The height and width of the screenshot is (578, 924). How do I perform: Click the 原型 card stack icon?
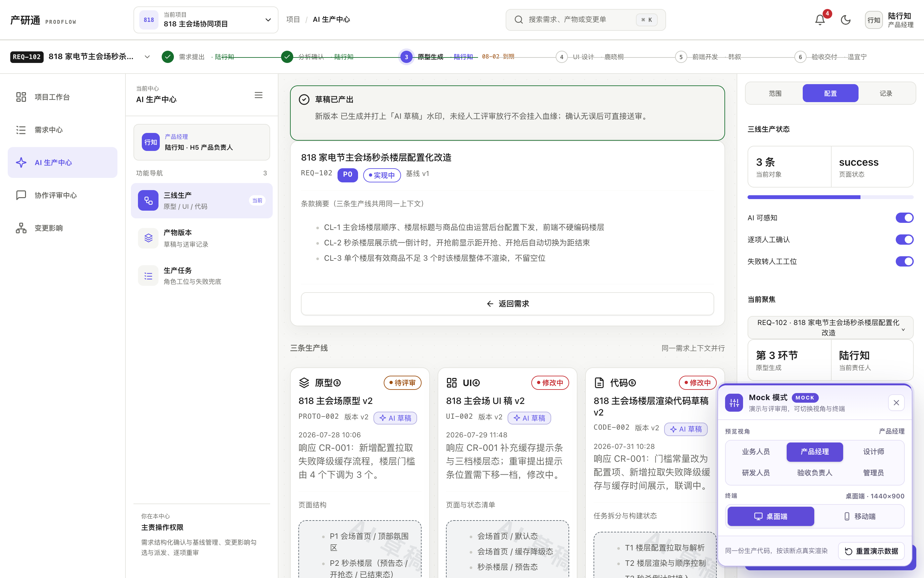click(x=304, y=382)
